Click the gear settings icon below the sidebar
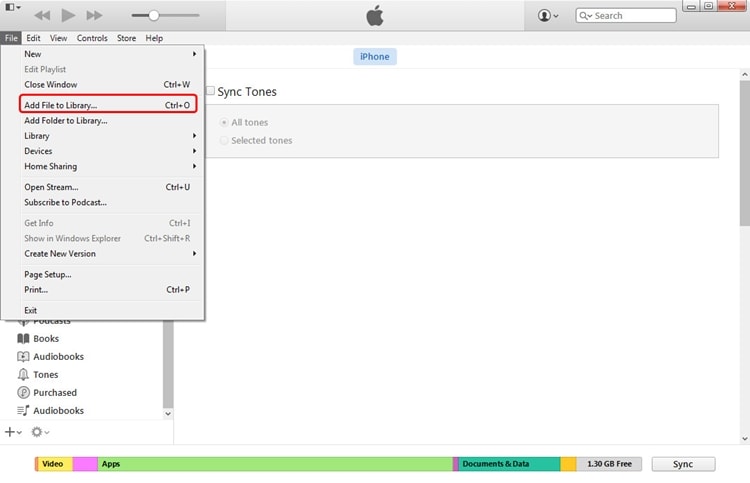750x483 pixels. point(40,432)
